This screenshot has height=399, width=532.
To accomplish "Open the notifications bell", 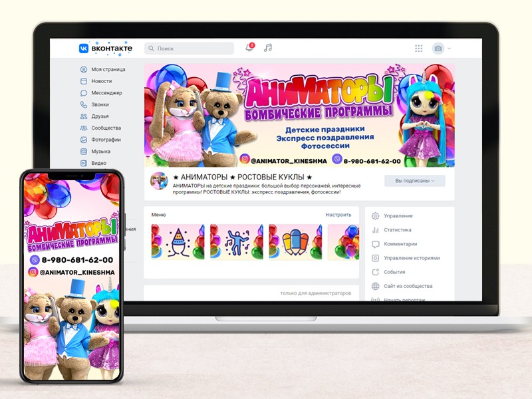I will coord(249,48).
